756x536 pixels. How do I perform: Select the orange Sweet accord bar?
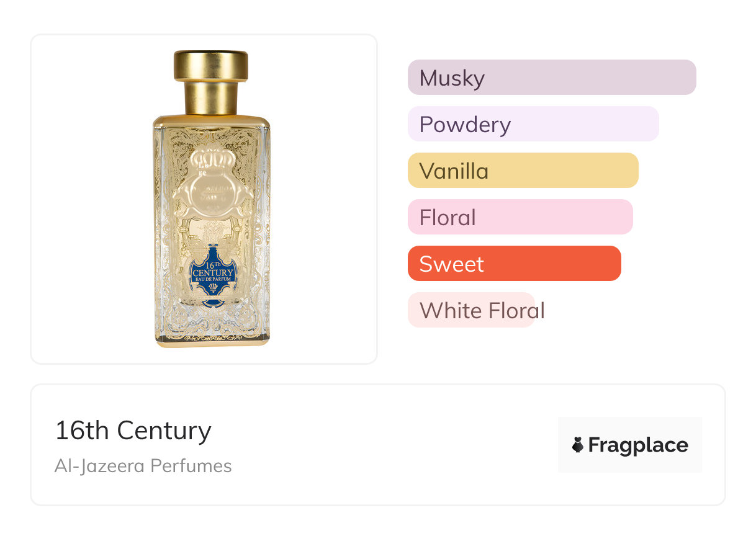tap(515, 264)
